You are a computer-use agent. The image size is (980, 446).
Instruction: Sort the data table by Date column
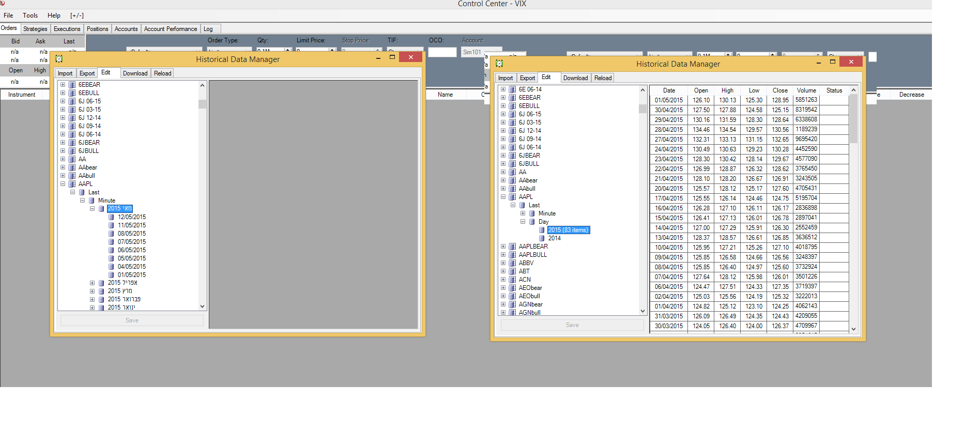(x=669, y=90)
